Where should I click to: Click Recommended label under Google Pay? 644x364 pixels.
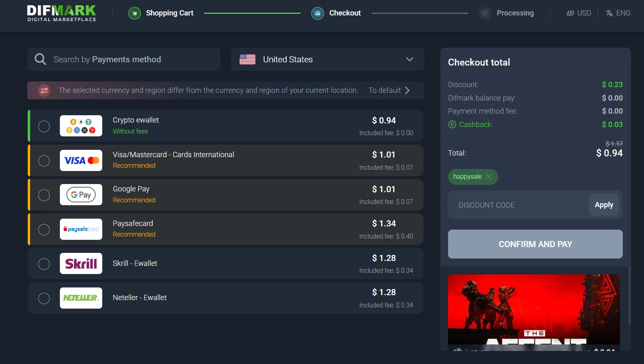click(134, 200)
